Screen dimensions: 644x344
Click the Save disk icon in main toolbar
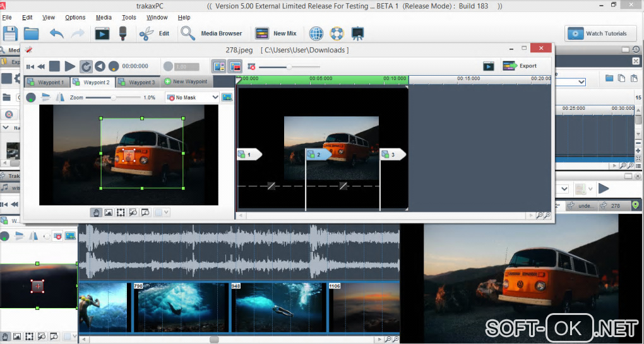tap(10, 33)
